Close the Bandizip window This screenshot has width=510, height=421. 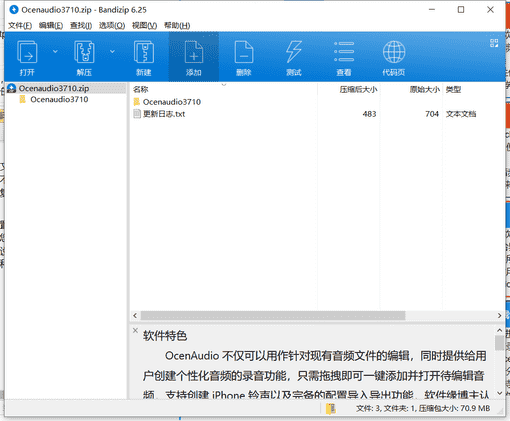point(490,10)
